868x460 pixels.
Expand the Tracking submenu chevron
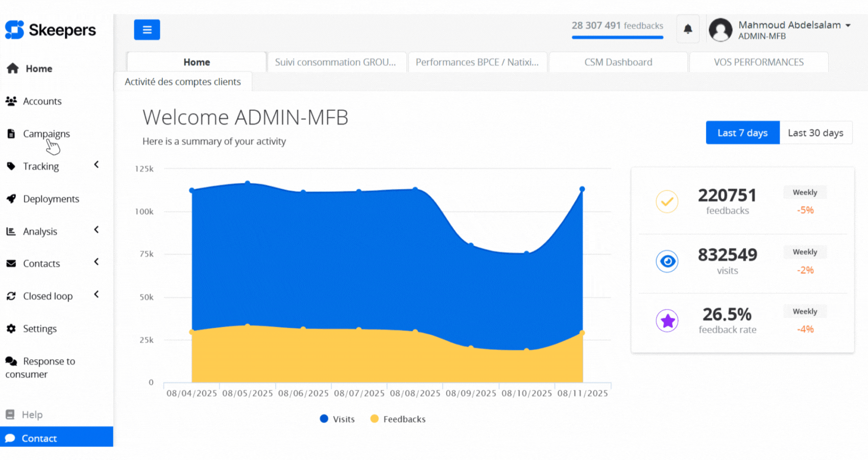click(x=97, y=165)
